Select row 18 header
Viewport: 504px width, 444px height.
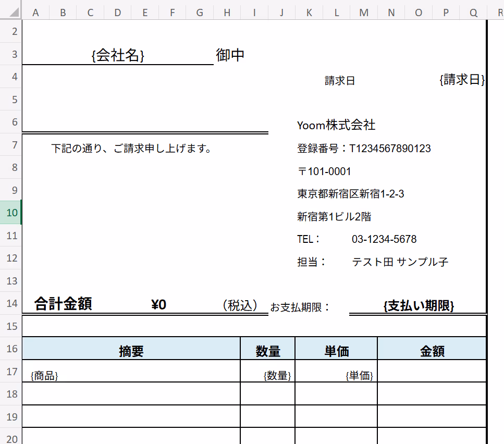tap(11, 394)
